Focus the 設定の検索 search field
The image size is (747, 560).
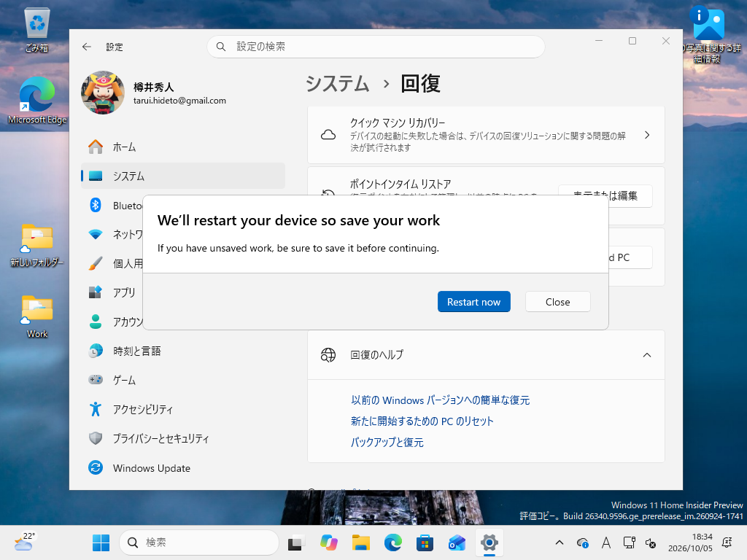point(376,47)
